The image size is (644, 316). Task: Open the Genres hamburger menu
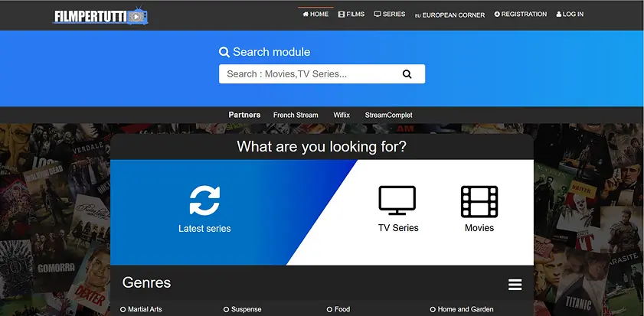tap(515, 285)
